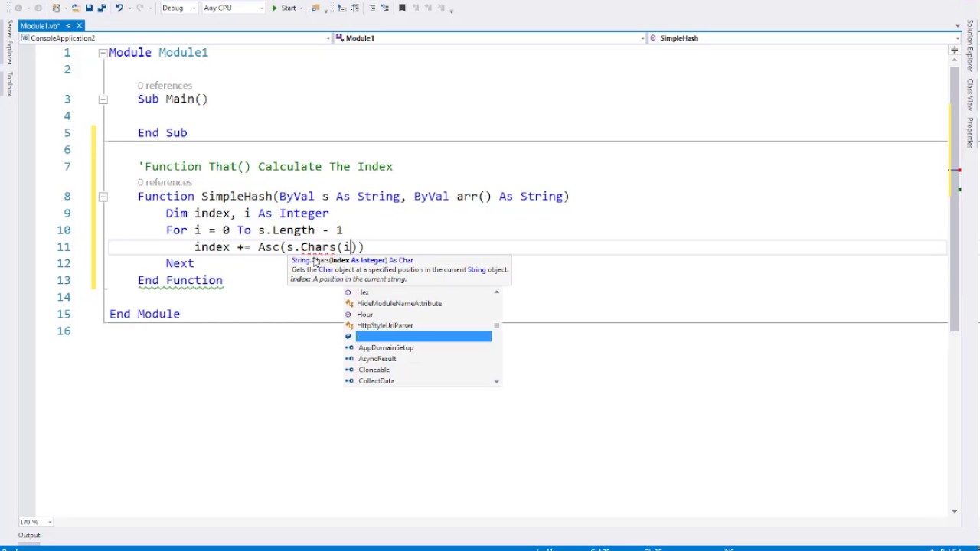This screenshot has height=551, width=980.
Task: Click the '0 references' link above Sub Main
Action: click(x=165, y=86)
